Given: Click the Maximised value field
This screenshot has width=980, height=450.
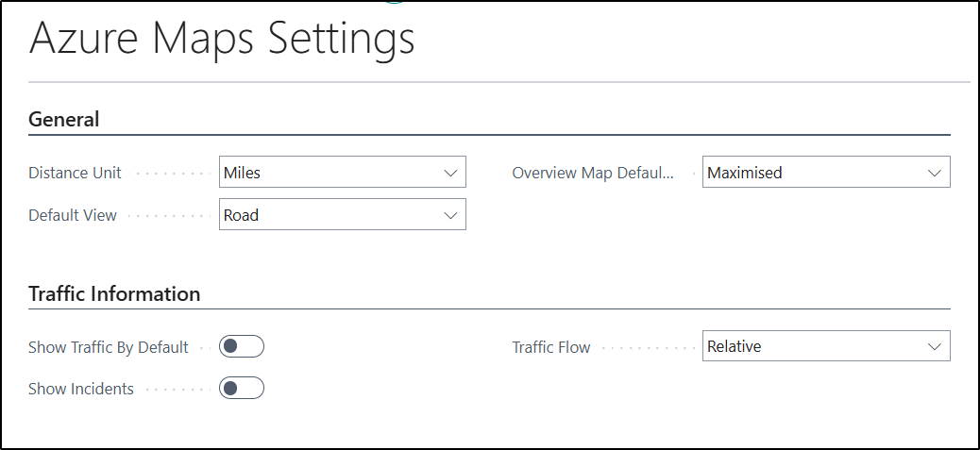Looking at the screenshot, I should (x=826, y=172).
